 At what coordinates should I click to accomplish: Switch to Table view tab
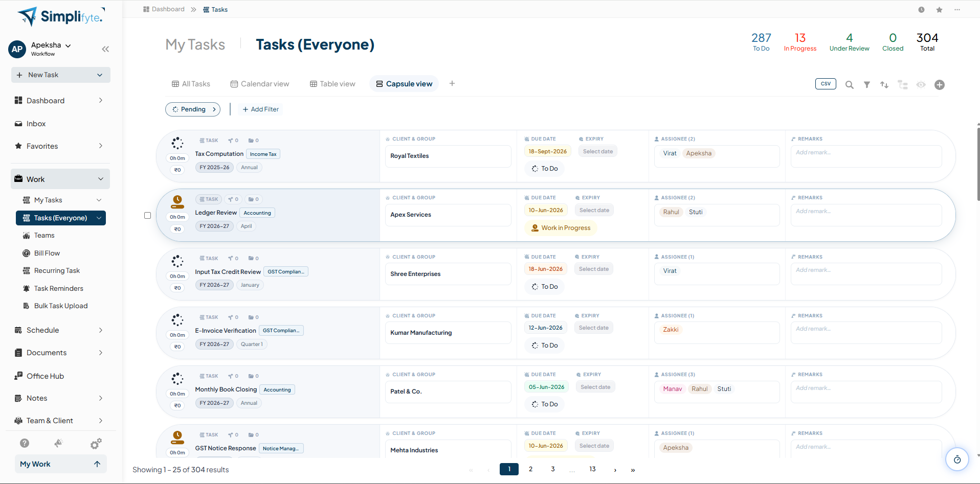click(332, 84)
